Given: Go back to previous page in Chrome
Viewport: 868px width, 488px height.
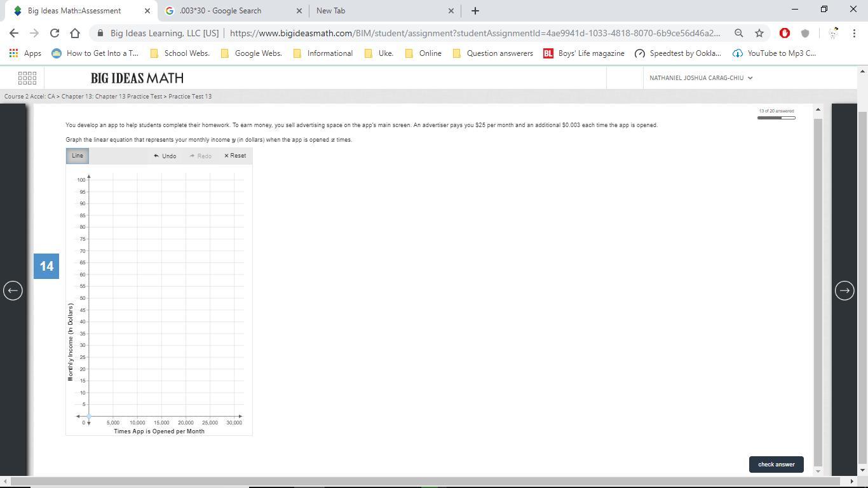Looking at the screenshot, I should (14, 33).
